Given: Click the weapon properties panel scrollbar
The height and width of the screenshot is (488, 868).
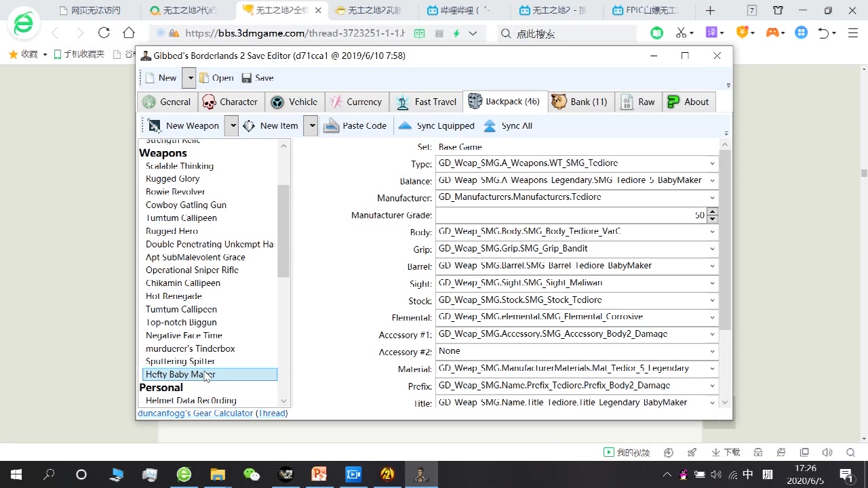Looking at the screenshot, I should click(724, 241).
